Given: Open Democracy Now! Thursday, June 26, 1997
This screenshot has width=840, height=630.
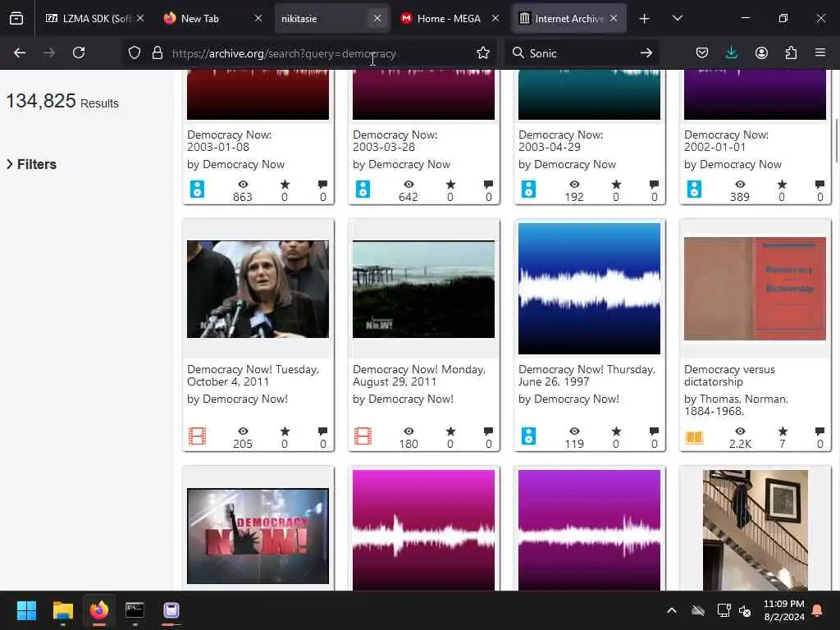Looking at the screenshot, I should pyautogui.click(x=587, y=376).
